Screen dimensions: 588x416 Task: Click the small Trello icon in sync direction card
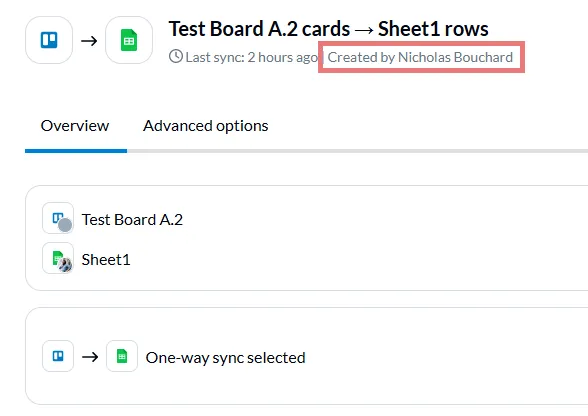[58, 356]
